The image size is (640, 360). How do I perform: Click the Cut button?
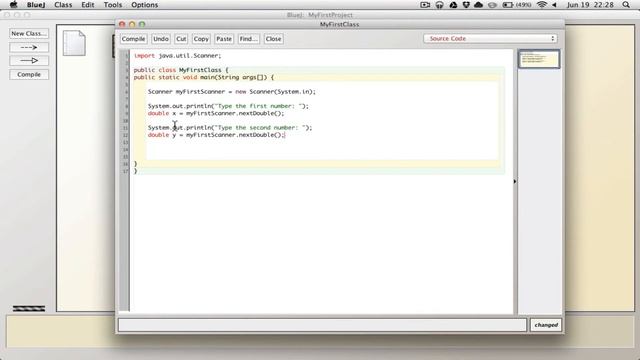click(x=181, y=39)
